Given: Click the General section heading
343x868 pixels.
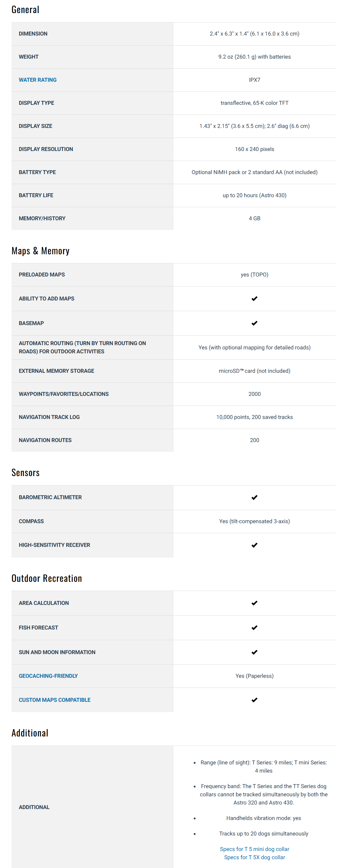Looking at the screenshot, I should pyautogui.click(x=25, y=10).
